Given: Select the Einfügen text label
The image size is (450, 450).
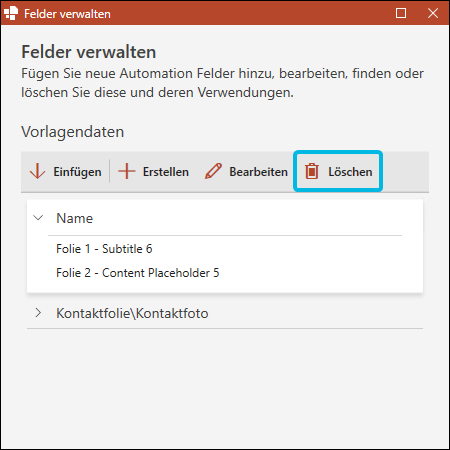Looking at the screenshot, I should pyautogui.click(x=77, y=172).
